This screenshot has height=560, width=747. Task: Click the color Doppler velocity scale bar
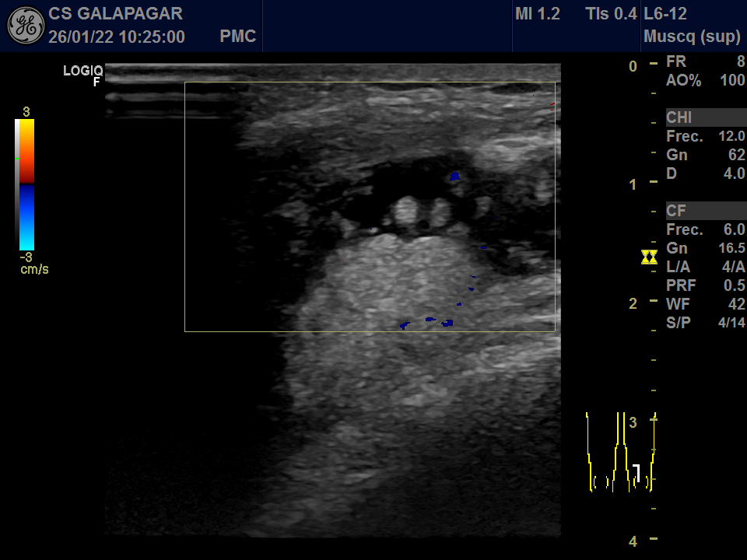26,184
